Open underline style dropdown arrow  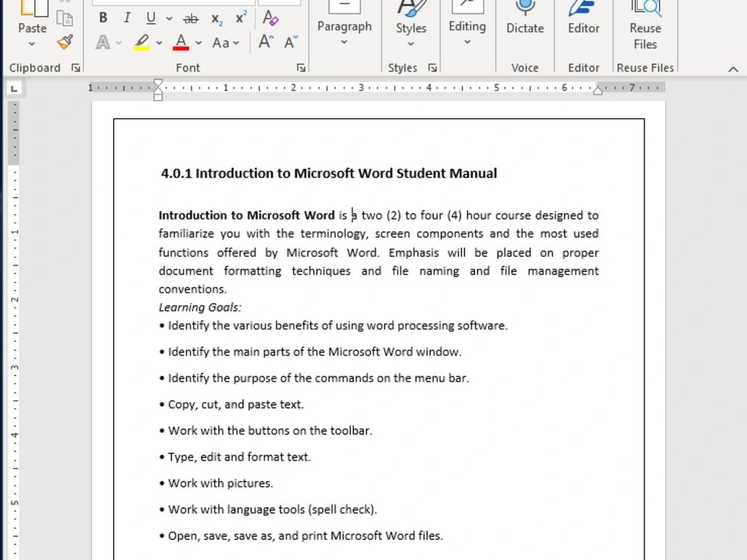tap(169, 19)
